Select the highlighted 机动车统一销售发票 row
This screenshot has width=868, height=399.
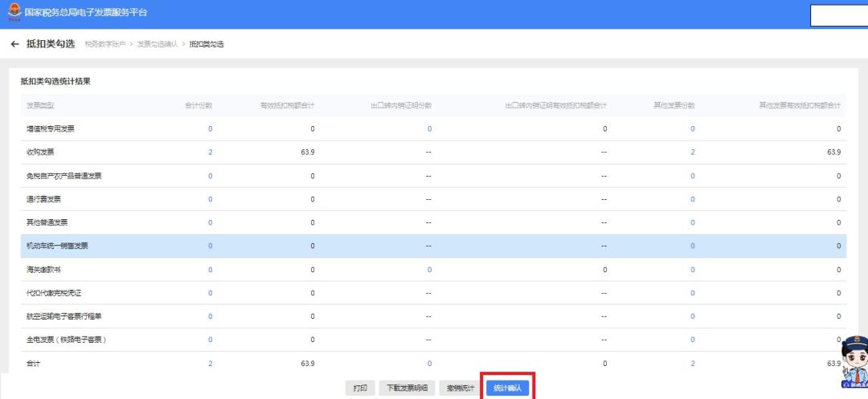58,246
